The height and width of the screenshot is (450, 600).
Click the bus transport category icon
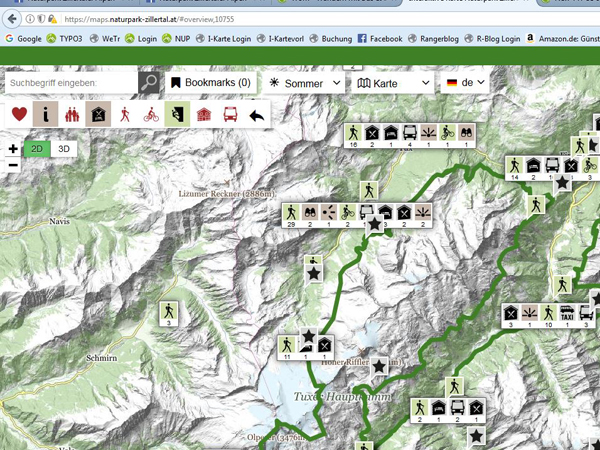click(x=230, y=115)
